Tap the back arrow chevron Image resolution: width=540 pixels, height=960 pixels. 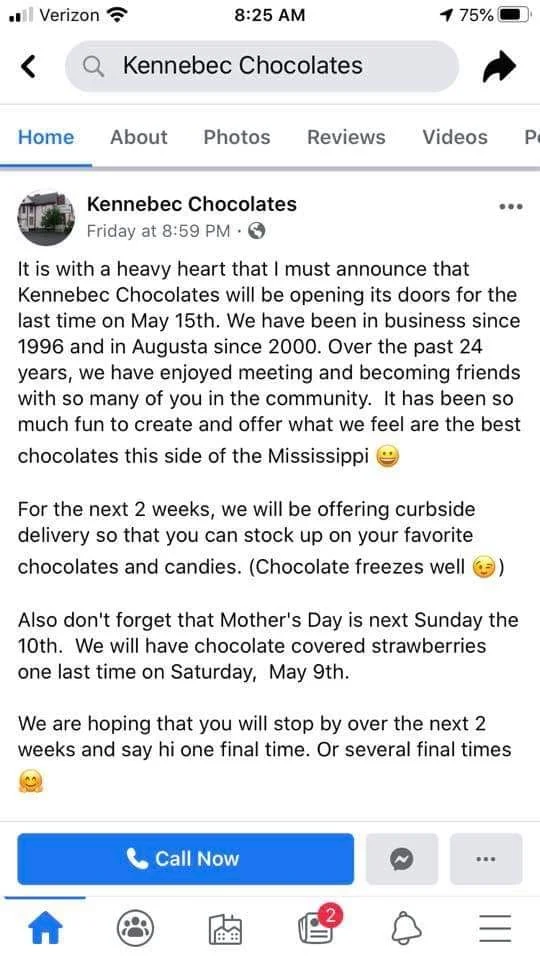pyautogui.click(x=28, y=66)
